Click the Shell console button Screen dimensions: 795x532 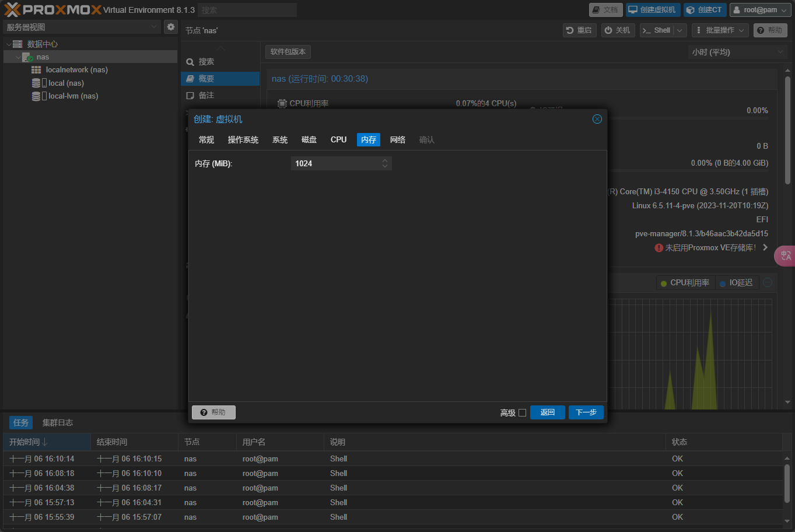click(x=657, y=30)
